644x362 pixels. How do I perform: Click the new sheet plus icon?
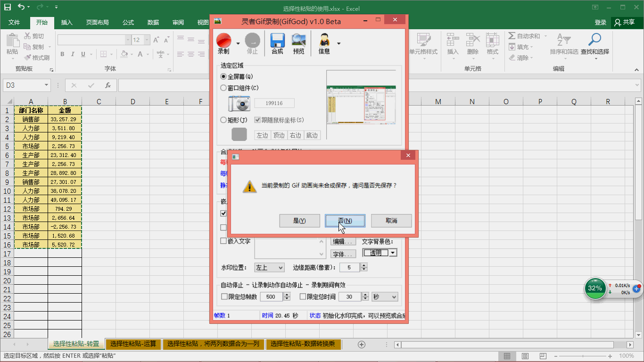click(x=362, y=345)
